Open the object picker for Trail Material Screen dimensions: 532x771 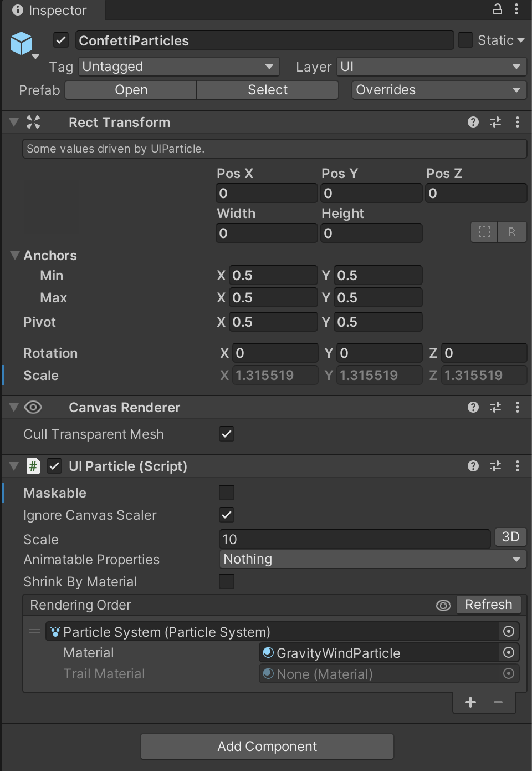click(508, 673)
